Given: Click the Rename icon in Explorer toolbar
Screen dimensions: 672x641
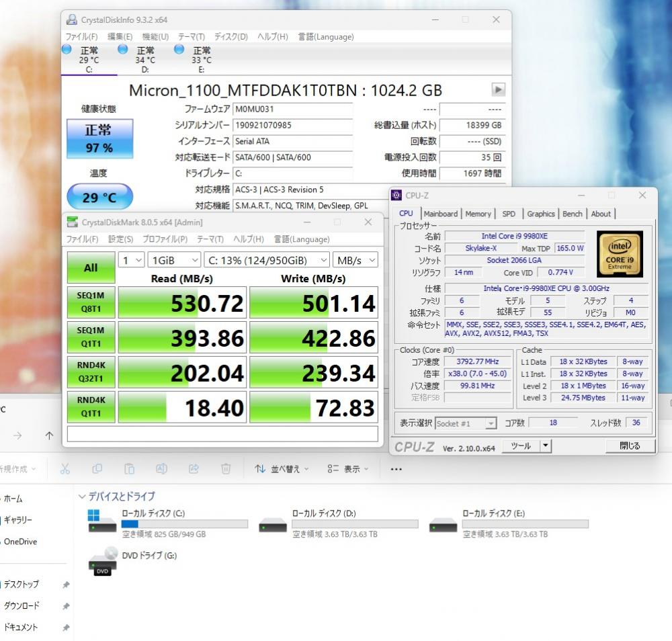Looking at the screenshot, I should (161, 469).
